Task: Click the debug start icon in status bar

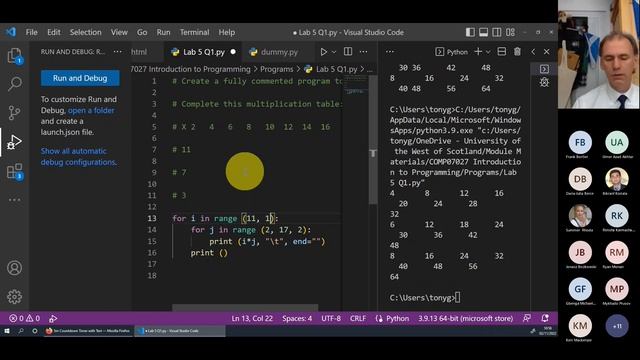Action: (53, 318)
